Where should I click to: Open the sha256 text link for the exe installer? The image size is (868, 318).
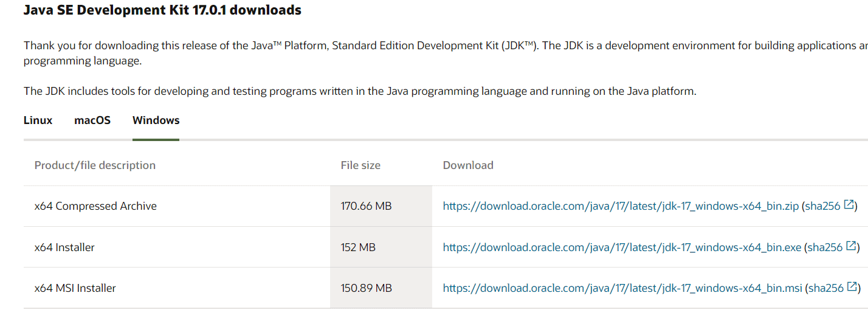[825, 247]
